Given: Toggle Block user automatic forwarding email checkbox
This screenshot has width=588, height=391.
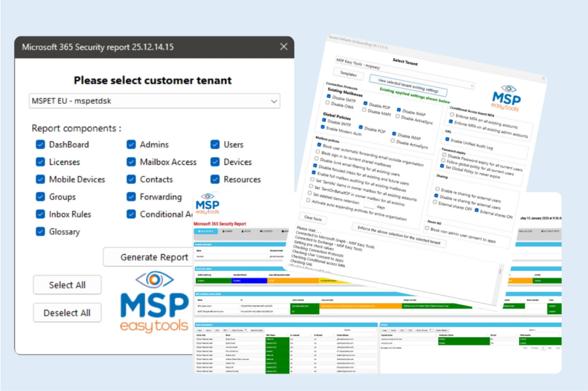Looking at the screenshot, I should click(x=319, y=145).
